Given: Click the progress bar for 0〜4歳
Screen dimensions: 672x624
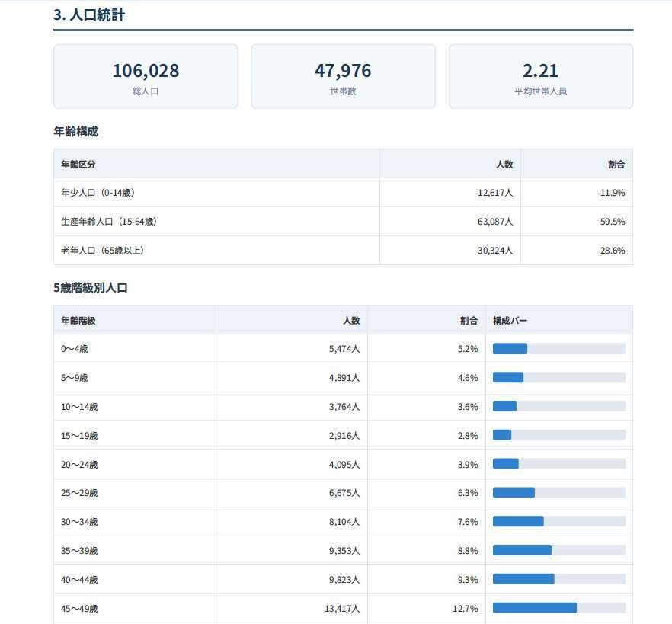Looking at the screenshot, I should pyautogui.click(x=559, y=348).
